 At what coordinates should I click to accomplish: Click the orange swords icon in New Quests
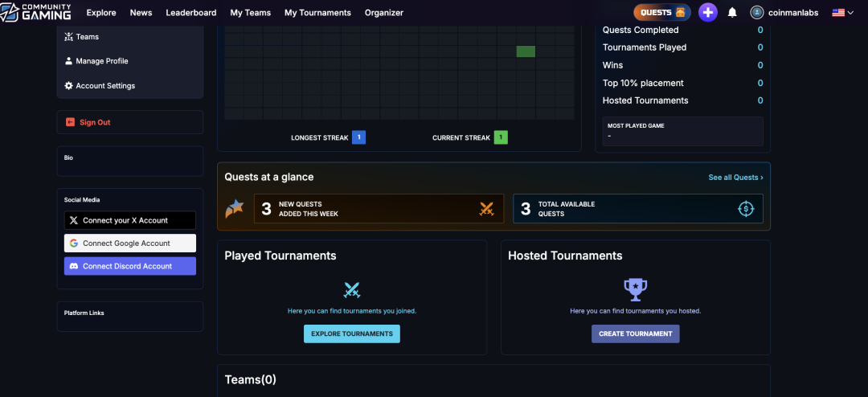click(486, 209)
